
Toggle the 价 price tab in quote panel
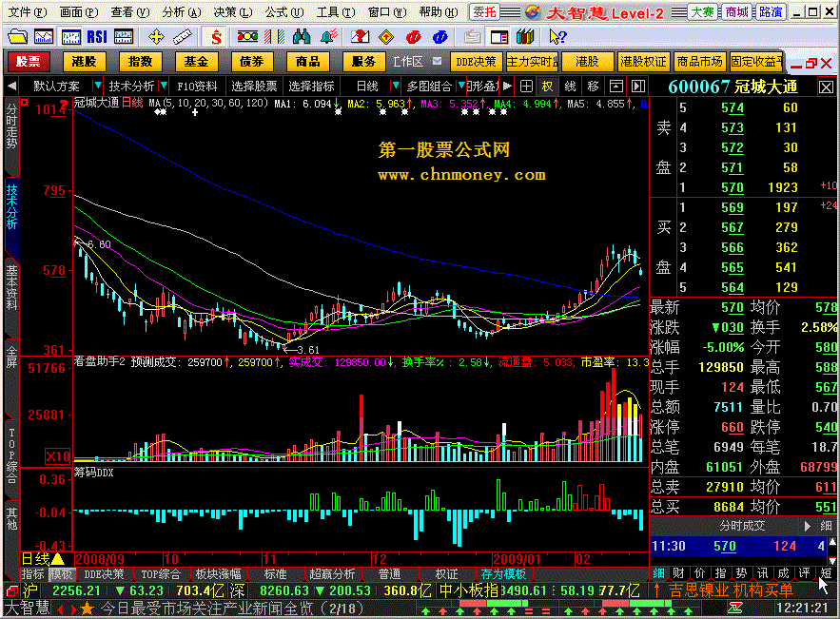tap(699, 573)
